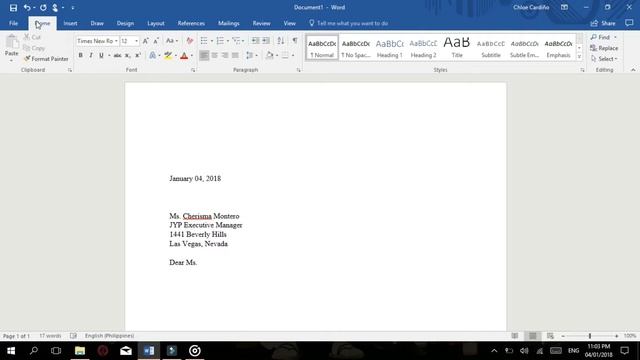640x360 pixels.
Task: Toggle Subscript formatting
Action: [x=127, y=56]
